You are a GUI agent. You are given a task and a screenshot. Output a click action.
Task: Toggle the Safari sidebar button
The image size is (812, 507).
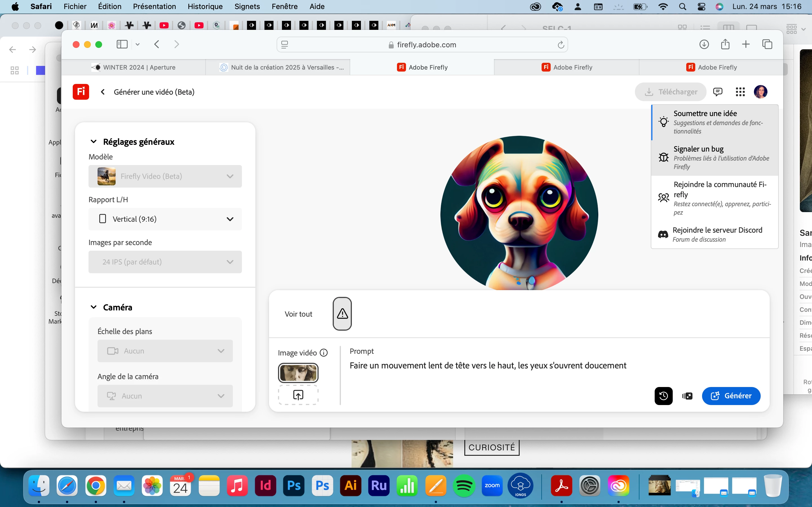pyautogui.click(x=122, y=44)
